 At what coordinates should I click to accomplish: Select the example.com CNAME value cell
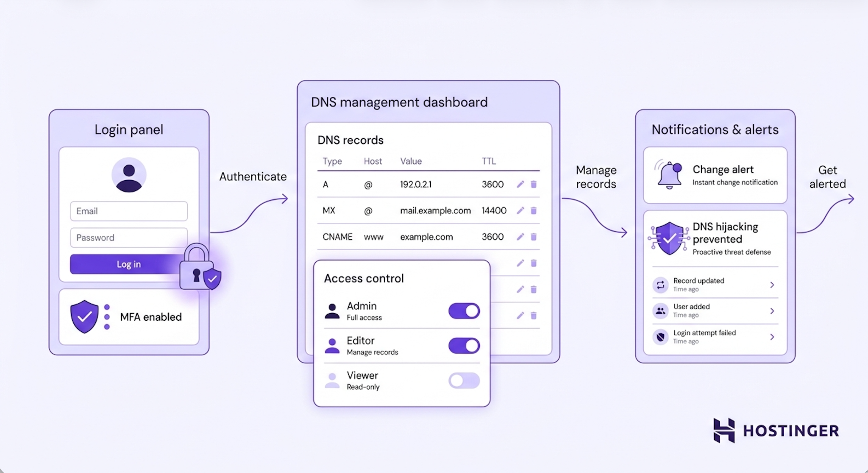(x=426, y=237)
